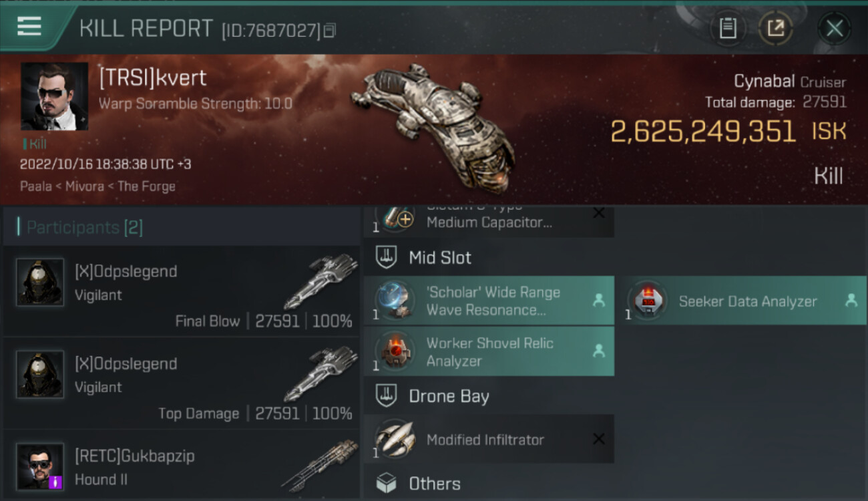Copy the kill report ID icon
The image size is (868, 501).
tap(329, 31)
